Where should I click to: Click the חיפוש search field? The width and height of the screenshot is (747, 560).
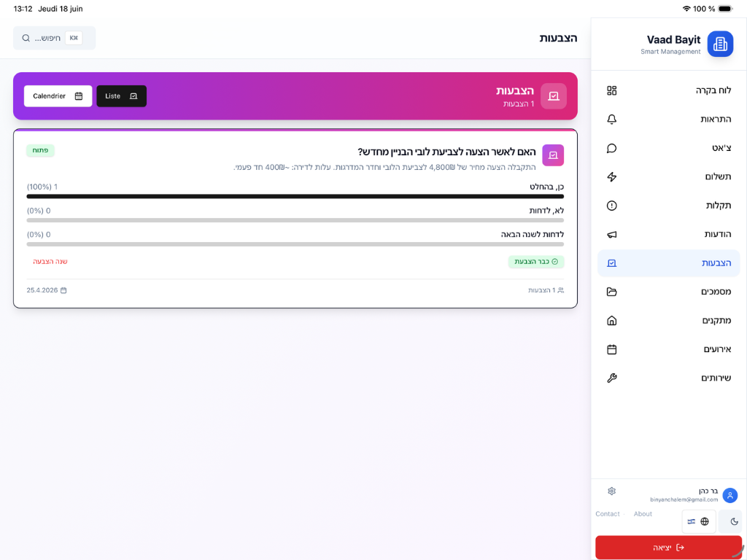click(x=54, y=38)
